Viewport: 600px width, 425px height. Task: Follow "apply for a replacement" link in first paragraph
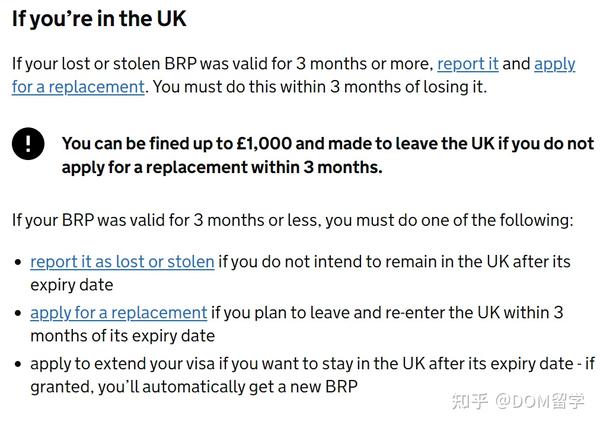tap(78, 86)
